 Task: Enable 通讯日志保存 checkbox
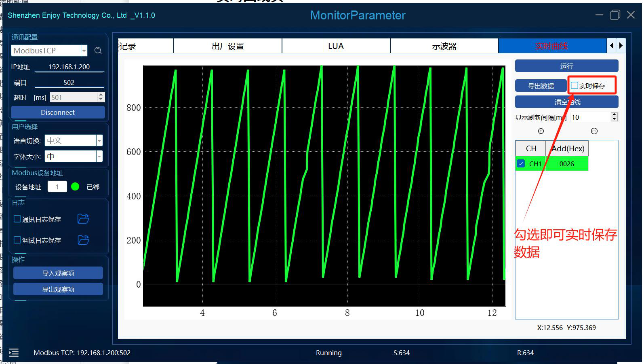click(x=17, y=219)
